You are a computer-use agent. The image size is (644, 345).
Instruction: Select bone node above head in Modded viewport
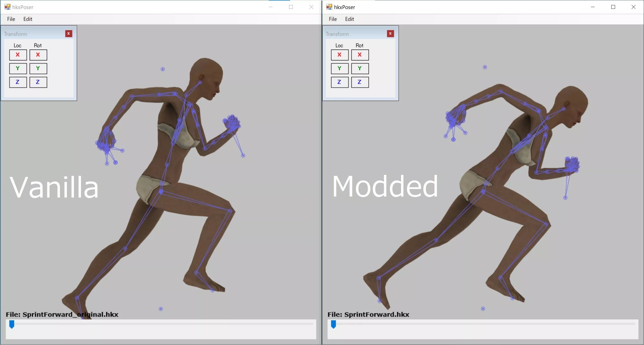point(485,67)
